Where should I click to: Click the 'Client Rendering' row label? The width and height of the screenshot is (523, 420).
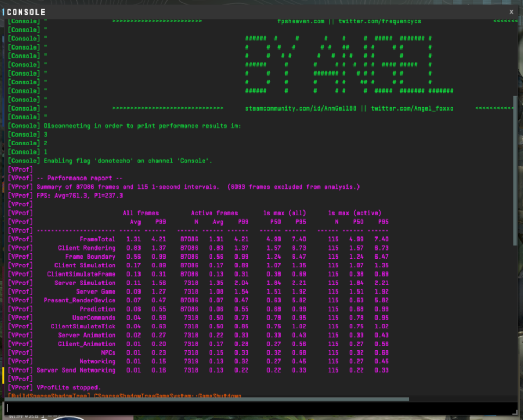(x=87, y=248)
